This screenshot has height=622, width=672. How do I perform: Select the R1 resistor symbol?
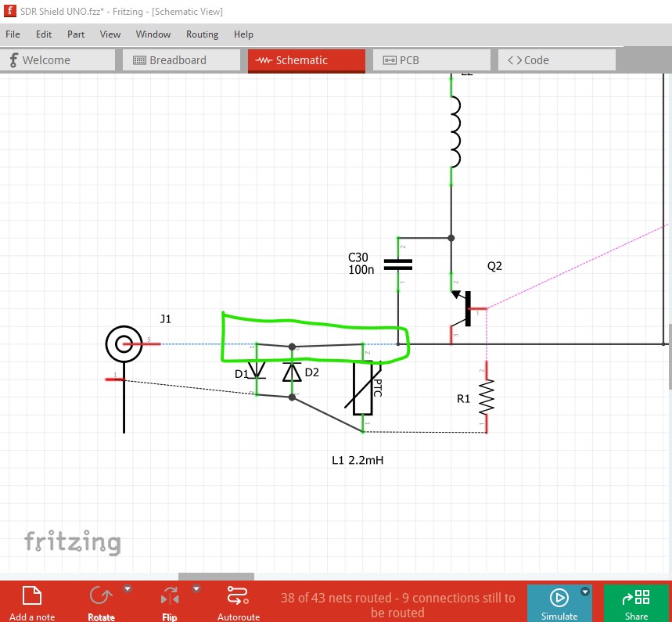tap(487, 397)
